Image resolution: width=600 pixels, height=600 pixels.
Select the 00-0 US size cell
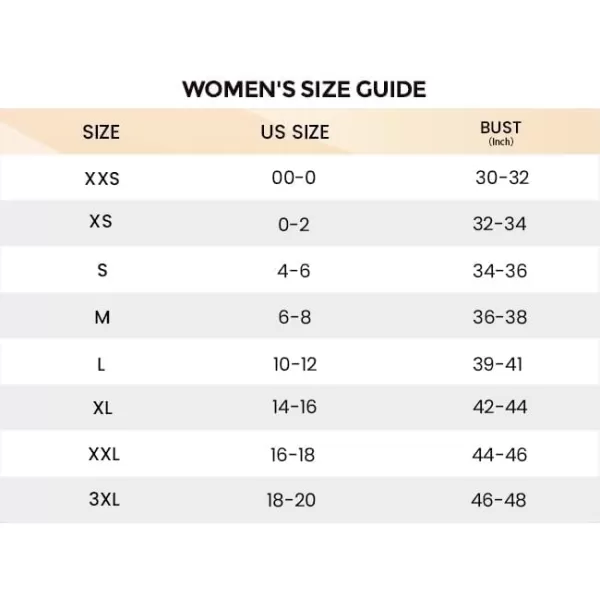(x=294, y=178)
